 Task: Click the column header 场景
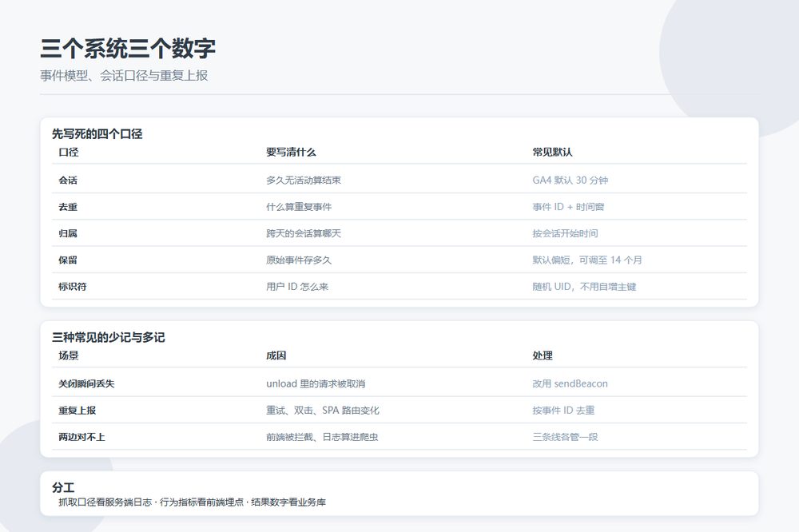pos(68,355)
